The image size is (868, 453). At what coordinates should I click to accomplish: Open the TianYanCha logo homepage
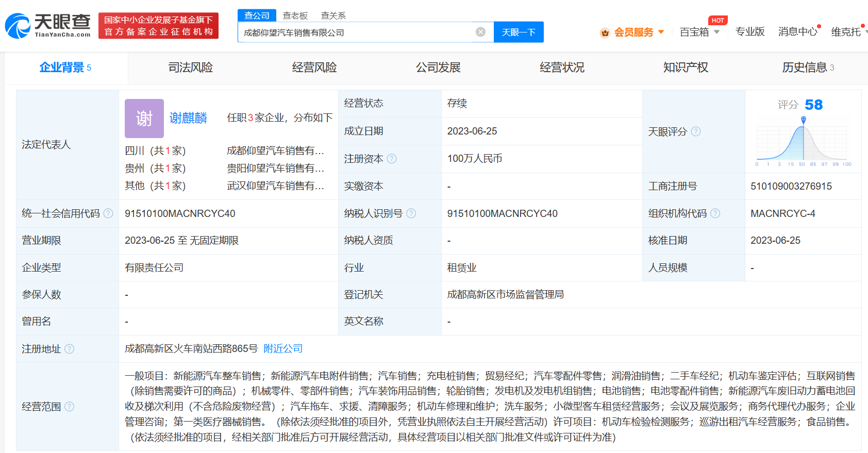point(48,26)
